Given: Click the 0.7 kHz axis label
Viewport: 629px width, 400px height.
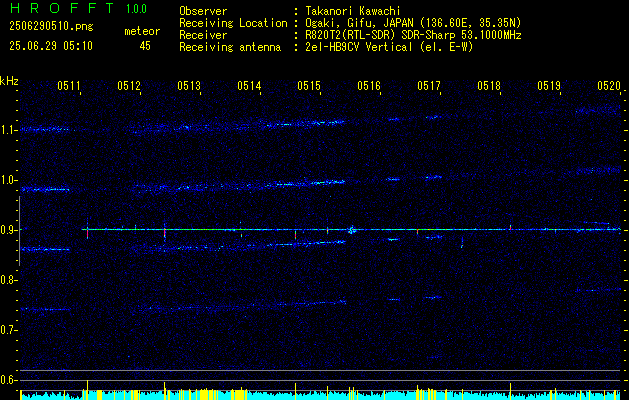Looking at the screenshot, I should 8,330.
